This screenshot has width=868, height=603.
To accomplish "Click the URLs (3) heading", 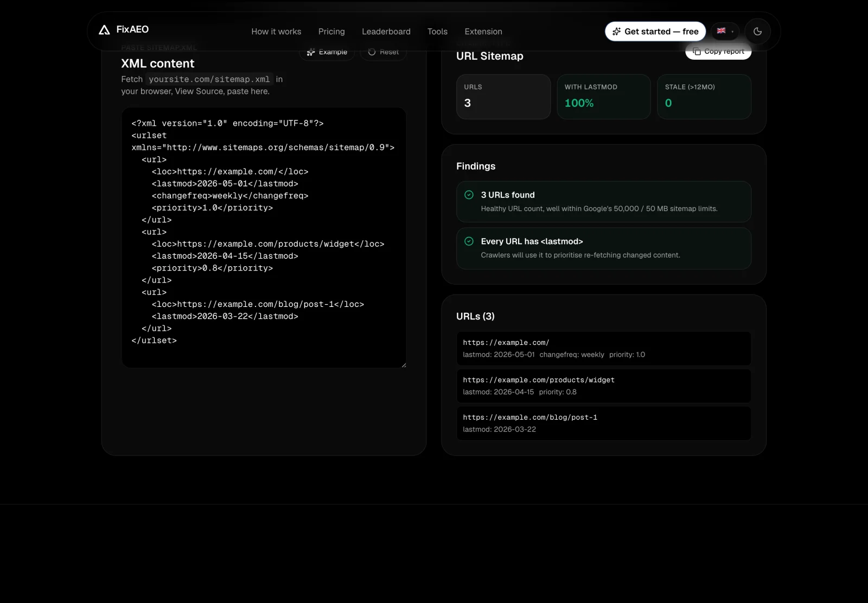I will coord(475,316).
